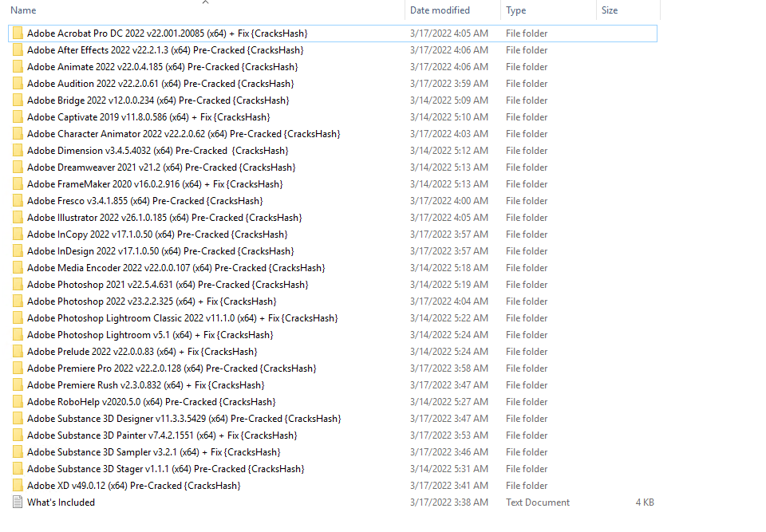The width and height of the screenshot is (766, 532).
Task: Click date 3/14/2022 5:27 AM of RoboHelp row
Action: click(449, 401)
